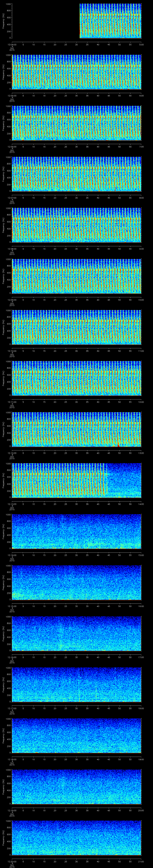Click the 9:00 end time label
Viewport: 153px width, 868px height.
point(141,249)
